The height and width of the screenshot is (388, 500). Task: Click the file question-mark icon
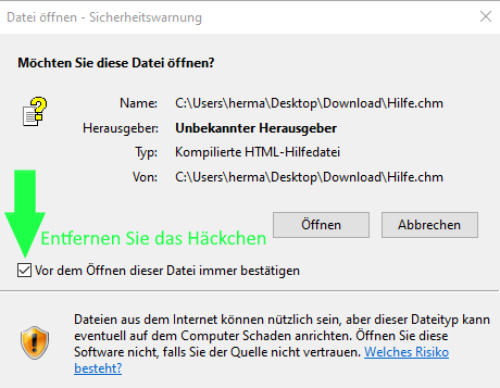tap(35, 112)
